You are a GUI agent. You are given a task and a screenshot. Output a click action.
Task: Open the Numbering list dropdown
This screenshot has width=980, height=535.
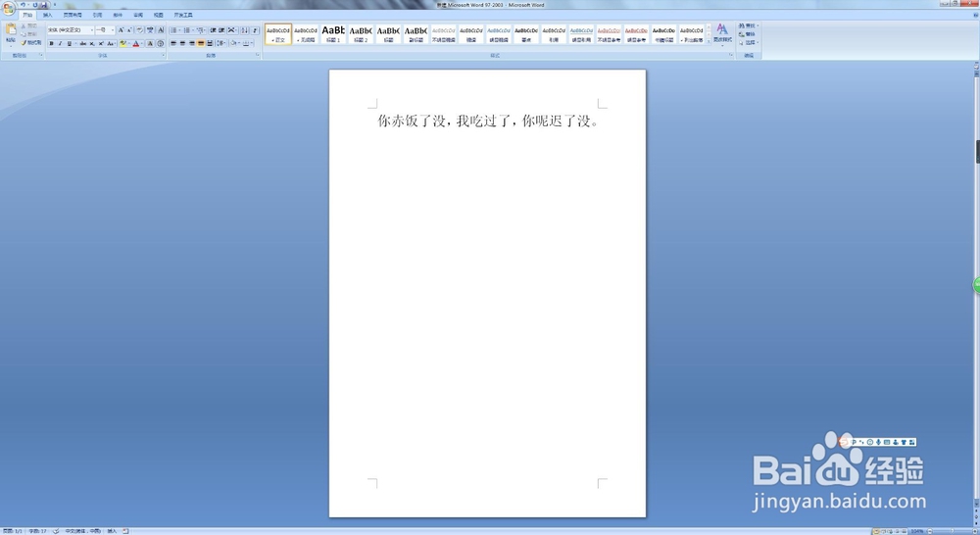click(192, 30)
